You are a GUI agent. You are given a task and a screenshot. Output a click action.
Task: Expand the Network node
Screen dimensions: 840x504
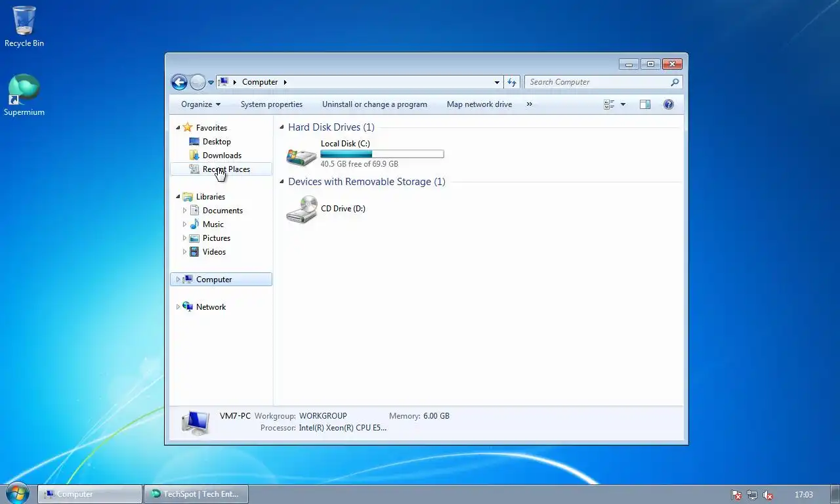[x=178, y=307]
